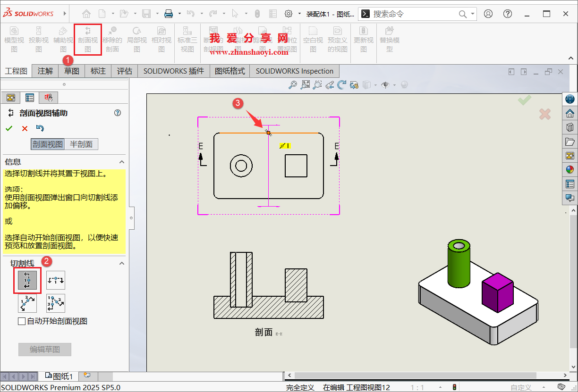Switch to the 图纸格式 tab
Screen dimensions: 578x392
[x=230, y=71]
